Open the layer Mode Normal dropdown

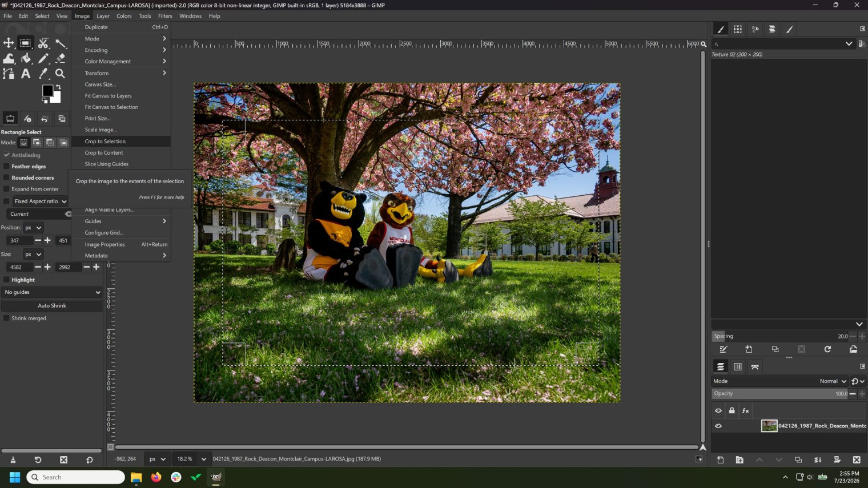833,381
